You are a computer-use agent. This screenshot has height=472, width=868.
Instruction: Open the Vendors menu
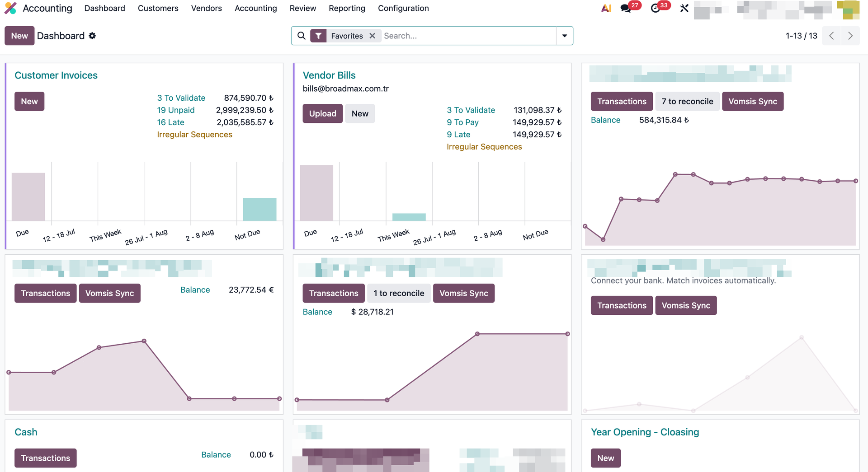click(206, 8)
